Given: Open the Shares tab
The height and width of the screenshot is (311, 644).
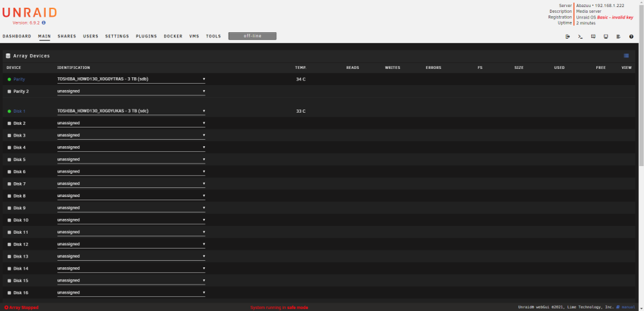Looking at the screenshot, I should click(67, 36).
